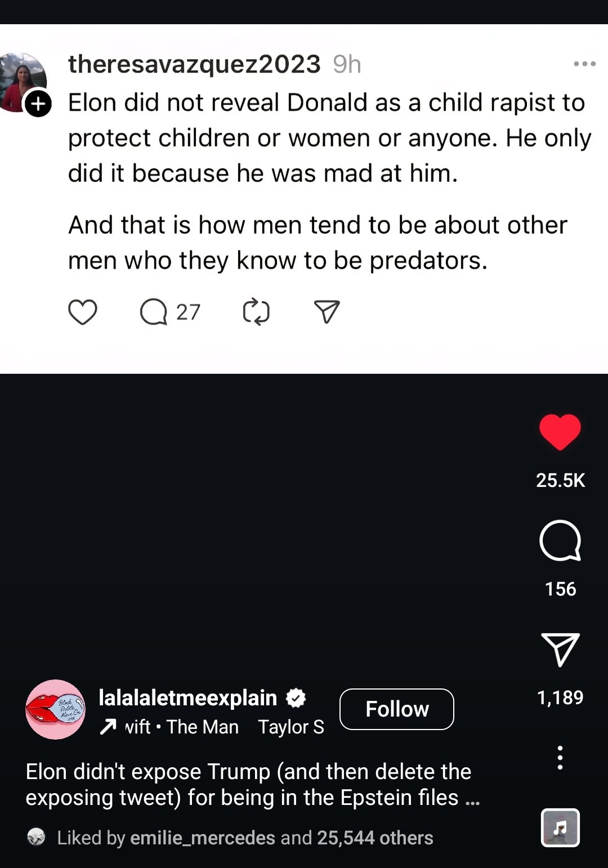The height and width of the screenshot is (868, 608).
Task: Open lalalaletmeexplain username link
Action: pyautogui.click(x=187, y=698)
